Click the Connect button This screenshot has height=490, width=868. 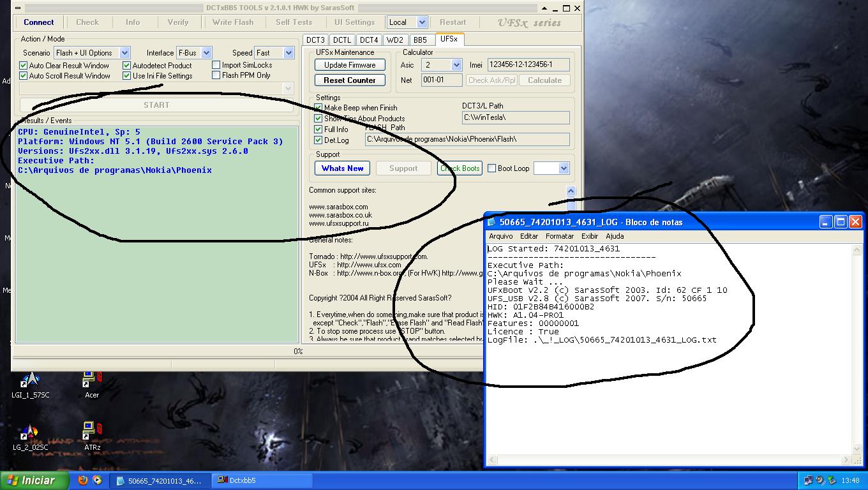click(x=39, y=22)
